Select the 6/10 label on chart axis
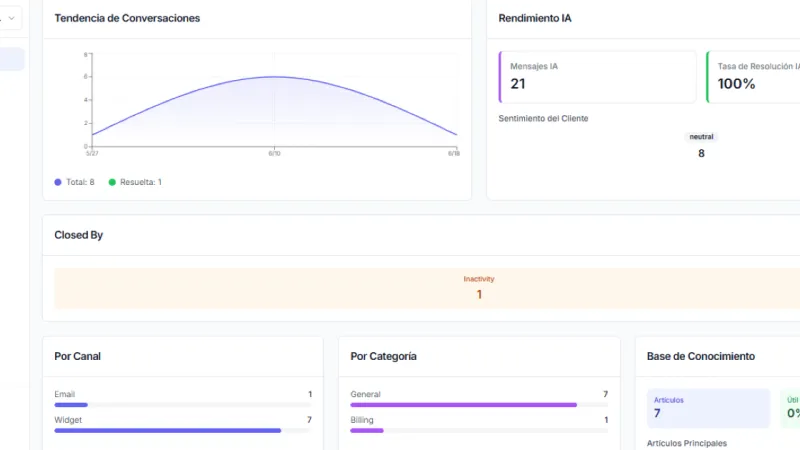 click(x=274, y=154)
